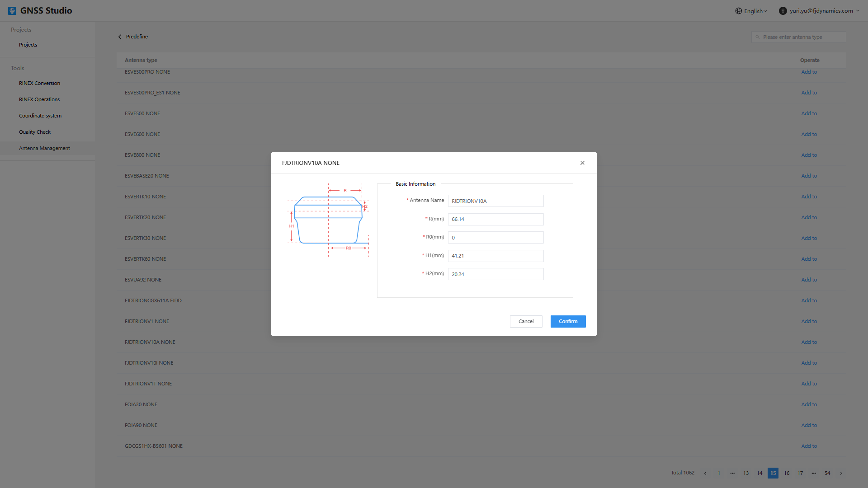Go to next page arrow
Screen dimensions: 868x488
click(x=841, y=473)
